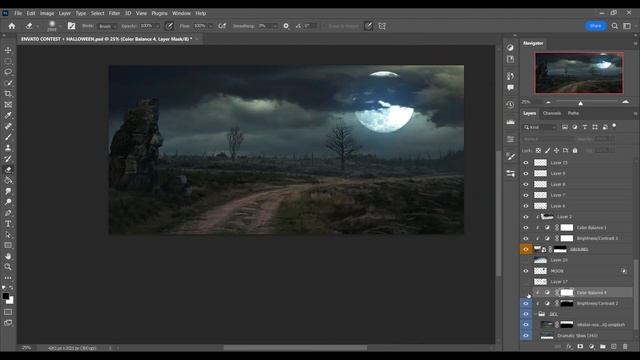Open the Window menu
Viewport: 640px width, 360px height.
(x=181, y=13)
